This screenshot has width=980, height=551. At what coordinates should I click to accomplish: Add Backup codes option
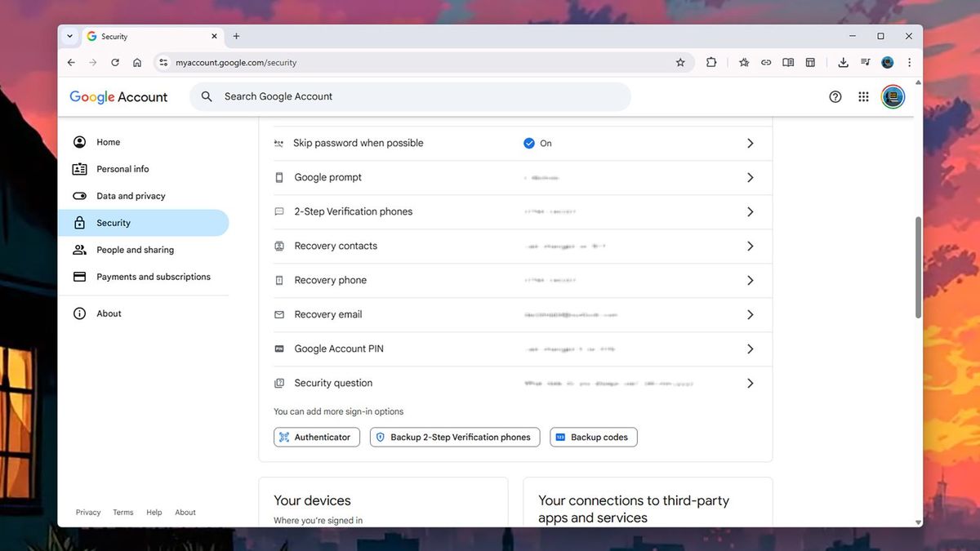click(594, 438)
